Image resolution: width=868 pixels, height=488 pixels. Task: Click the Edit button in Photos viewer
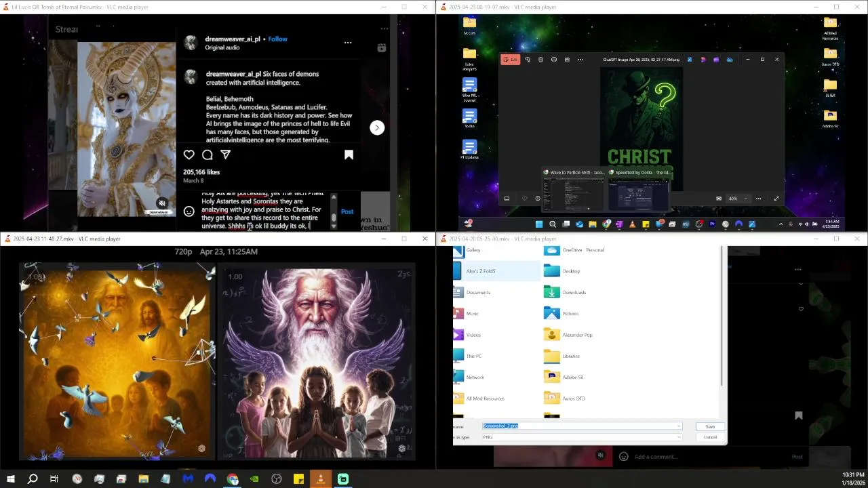coord(511,60)
